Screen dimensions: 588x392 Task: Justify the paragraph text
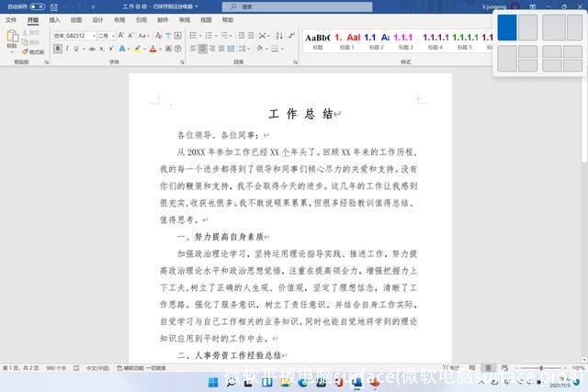pyautogui.click(x=221, y=49)
